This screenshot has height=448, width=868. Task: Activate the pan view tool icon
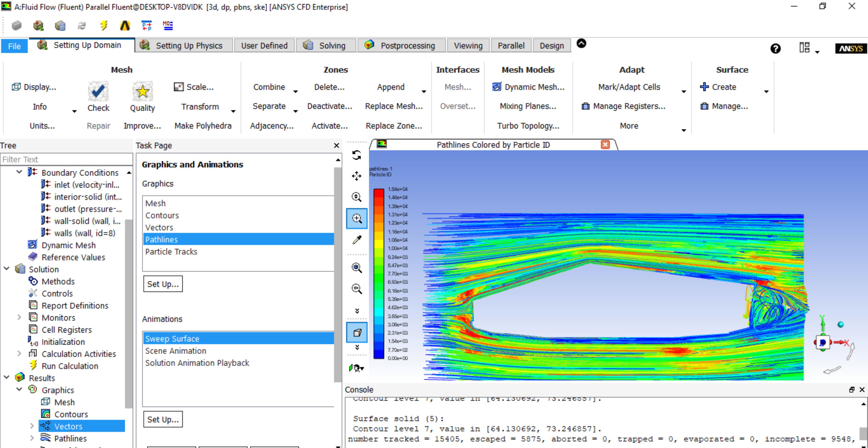tap(357, 176)
